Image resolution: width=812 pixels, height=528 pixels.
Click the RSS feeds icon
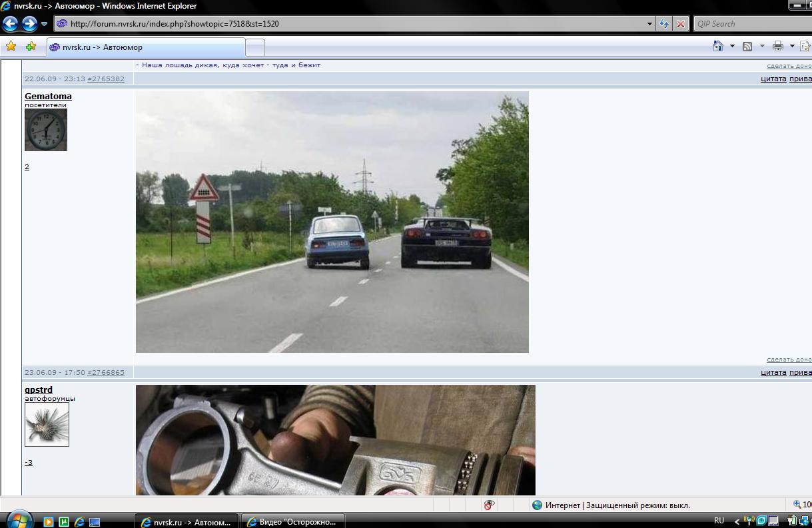(x=747, y=47)
